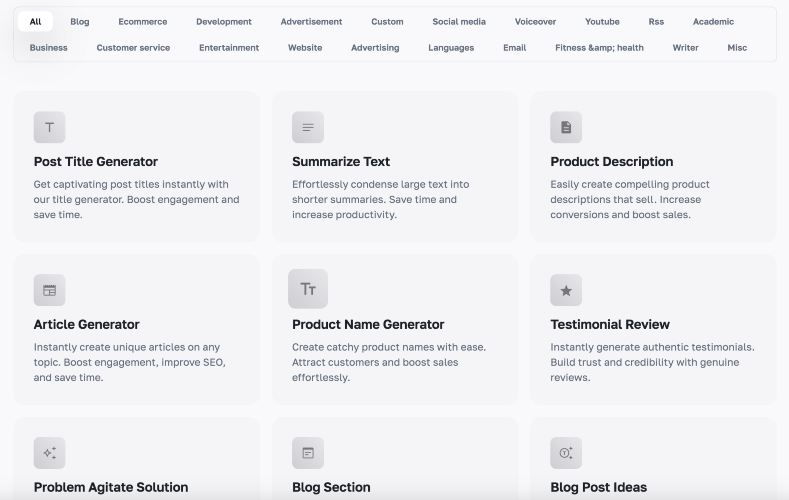Filter by Social media category
This screenshot has height=500, width=789.
[459, 22]
